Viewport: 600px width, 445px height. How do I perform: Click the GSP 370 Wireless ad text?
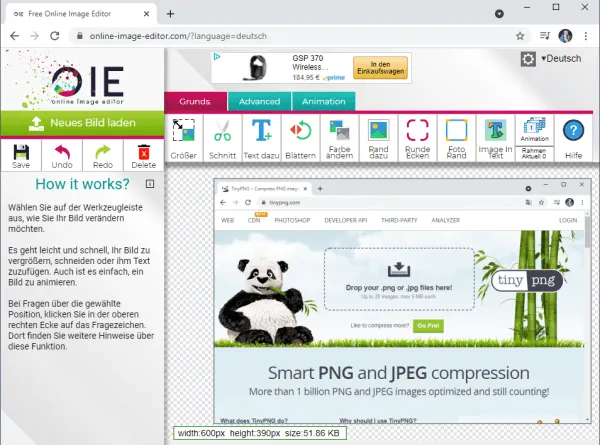(308, 62)
